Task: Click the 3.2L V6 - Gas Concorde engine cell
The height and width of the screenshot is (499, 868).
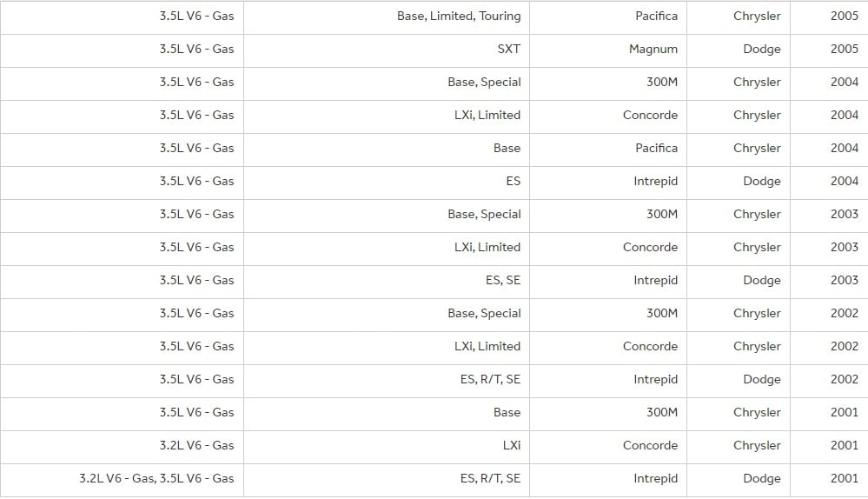Action: pos(122,447)
